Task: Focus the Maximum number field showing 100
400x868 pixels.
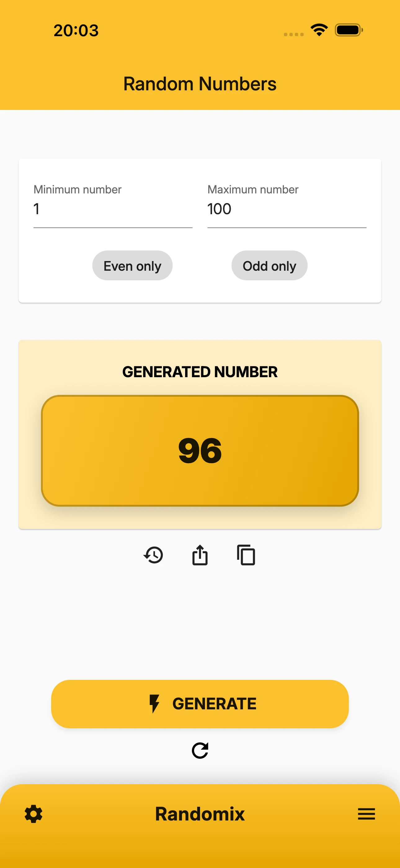Action: (287, 206)
